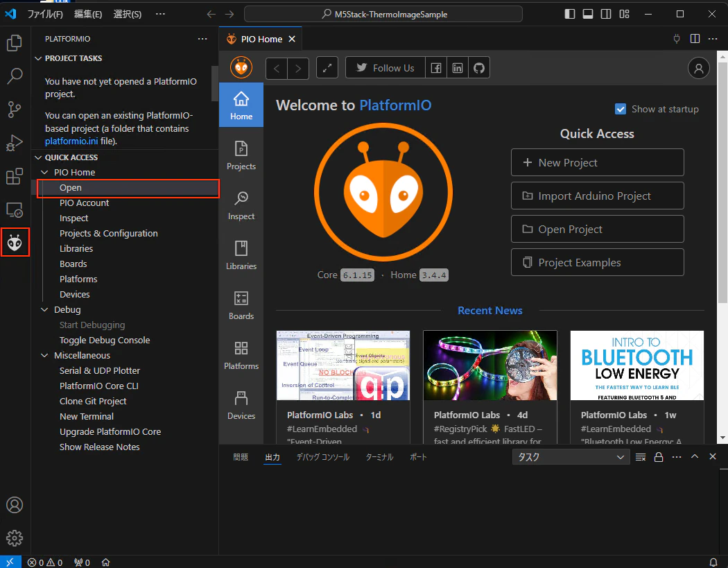Open the Extensions view
The height and width of the screenshot is (568, 728).
coord(15,176)
